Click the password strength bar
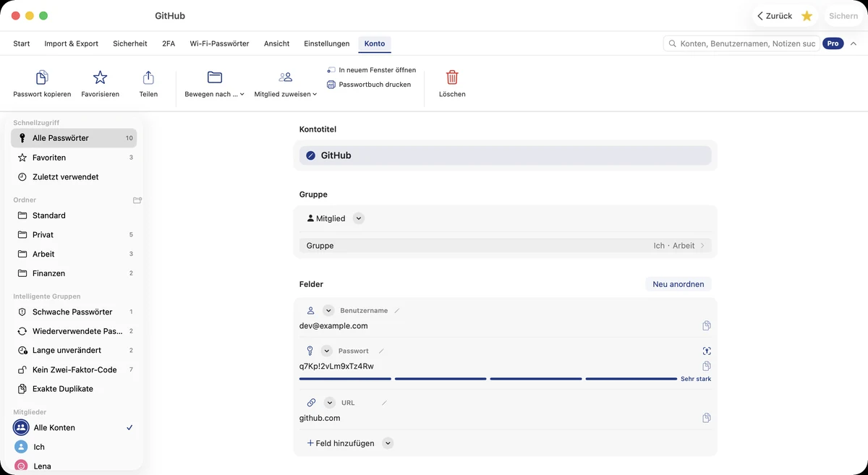 point(488,379)
